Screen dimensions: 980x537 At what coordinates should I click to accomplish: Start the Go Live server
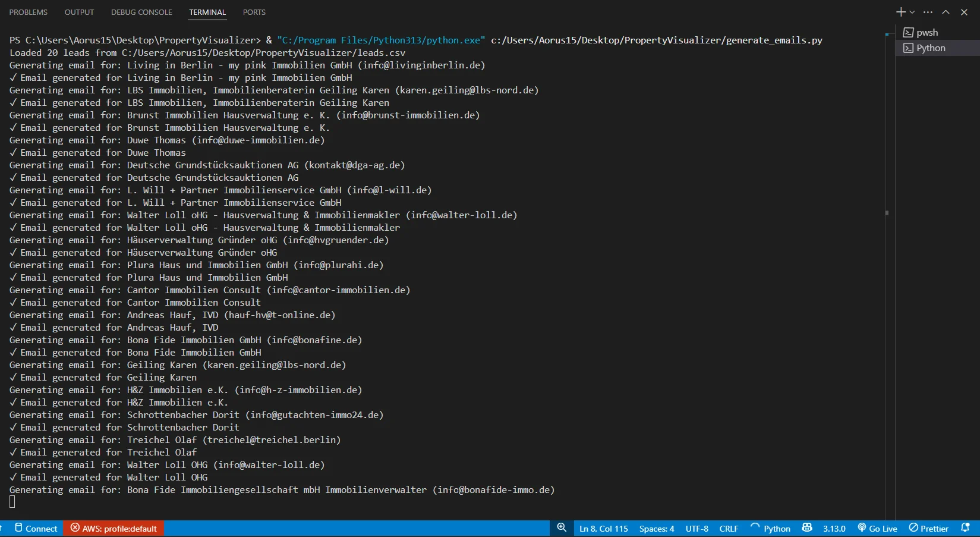tap(877, 529)
